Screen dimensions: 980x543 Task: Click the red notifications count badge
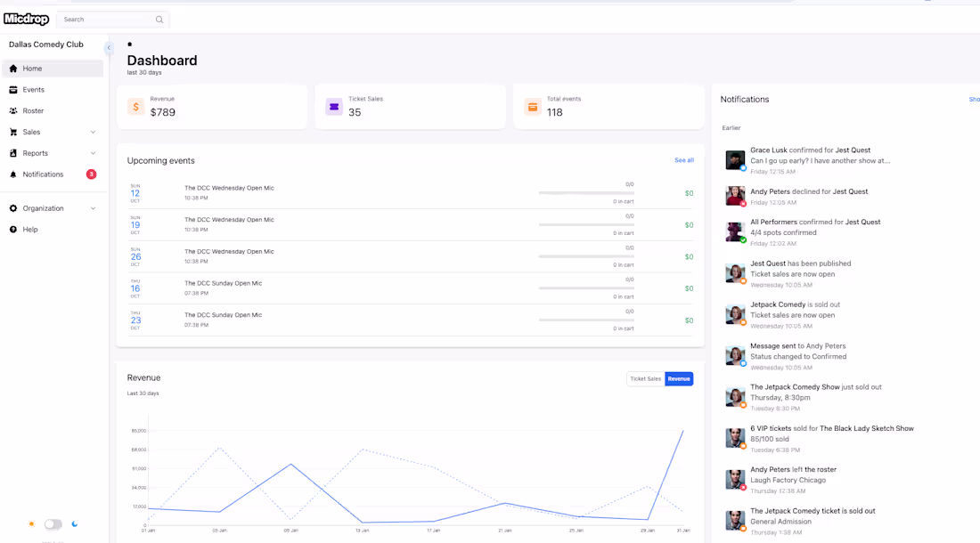(91, 174)
